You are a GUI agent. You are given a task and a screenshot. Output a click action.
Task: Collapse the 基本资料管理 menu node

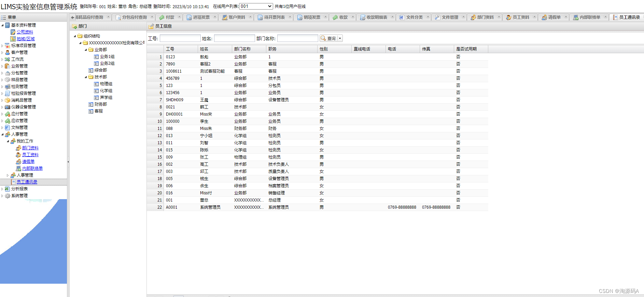click(3, 25)
